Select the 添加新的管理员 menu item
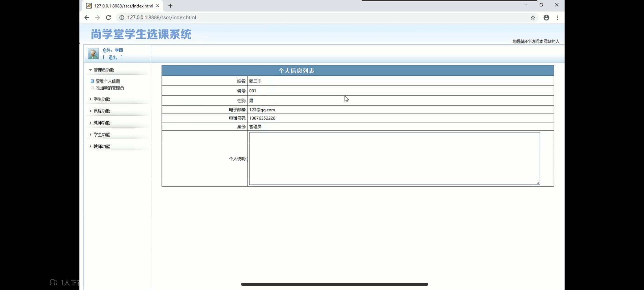Screen dimensions: 644x290 click(109, 88)
